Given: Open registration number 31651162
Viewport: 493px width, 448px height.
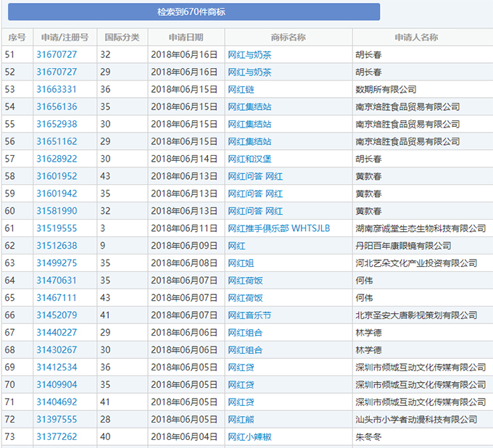Looking at the screenshot, I should pyautogui.click(x=57, y=141).
